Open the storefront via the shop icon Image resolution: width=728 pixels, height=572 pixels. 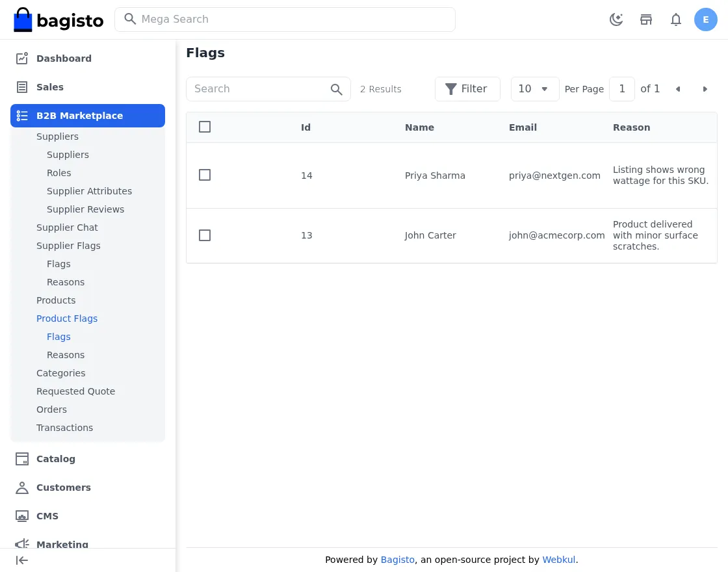tap(646, 19)
